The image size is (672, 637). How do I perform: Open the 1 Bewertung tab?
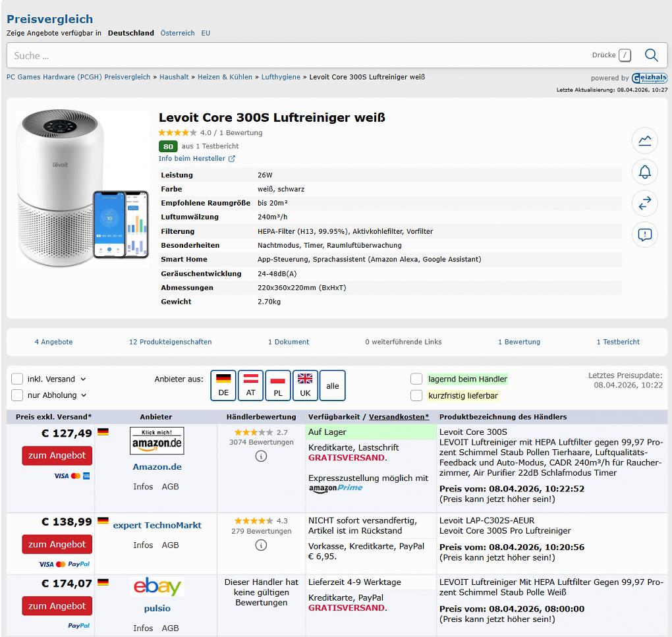pyautogui.click(x=519, y=342)
